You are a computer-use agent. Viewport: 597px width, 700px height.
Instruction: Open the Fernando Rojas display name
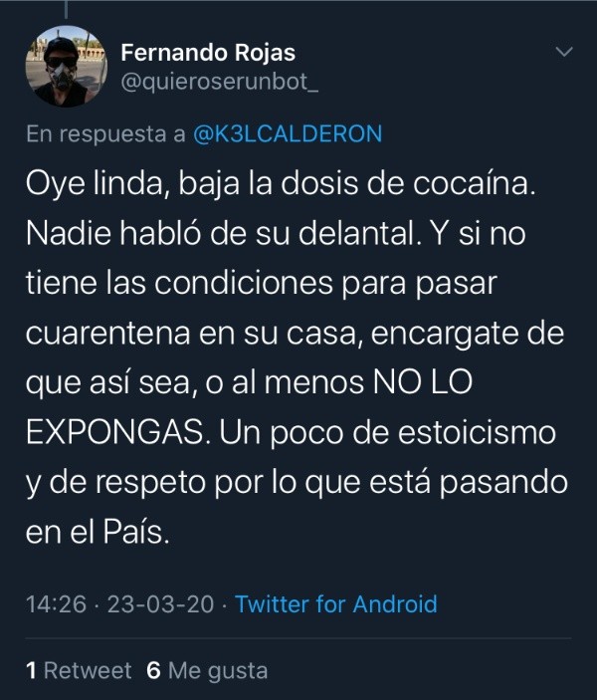click(208, 53)
